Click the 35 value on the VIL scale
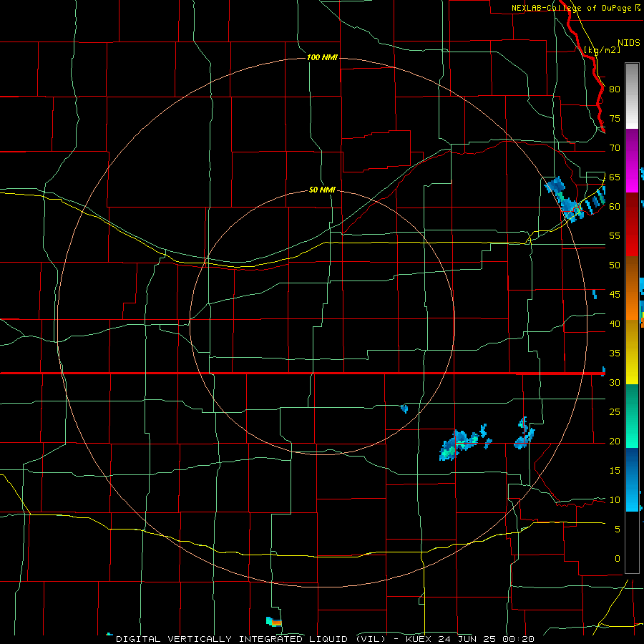This screenshot has height=644, width=644. [x=615, y=353]
